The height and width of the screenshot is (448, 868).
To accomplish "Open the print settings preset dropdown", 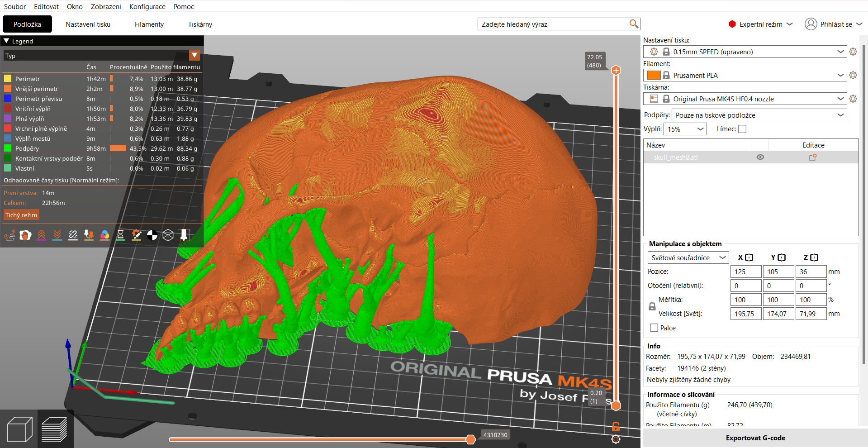I will pos(745,52).
